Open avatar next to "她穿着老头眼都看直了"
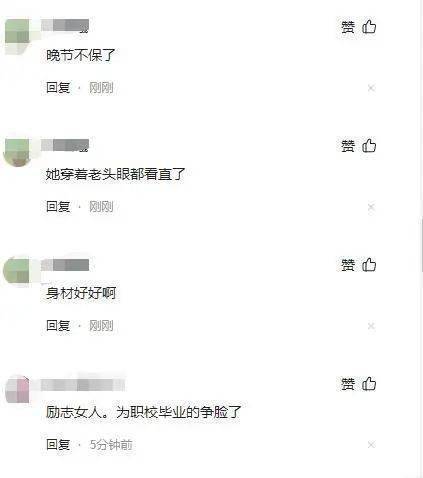Image resolution: width=423 pixels, height=478 pixels. pos(17,152)
